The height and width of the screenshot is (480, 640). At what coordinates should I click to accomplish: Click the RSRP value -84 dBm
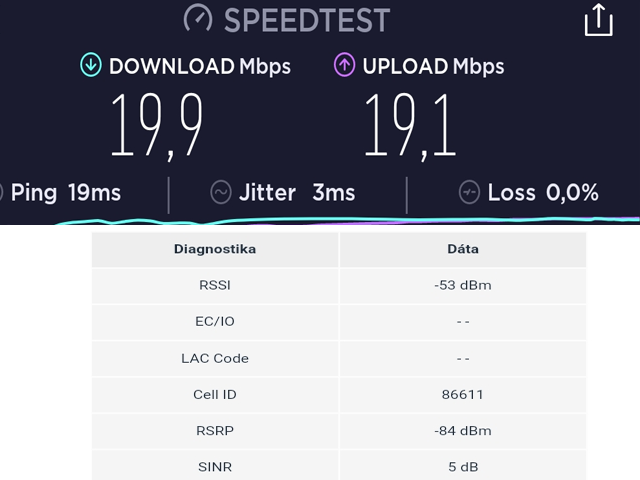463,431
